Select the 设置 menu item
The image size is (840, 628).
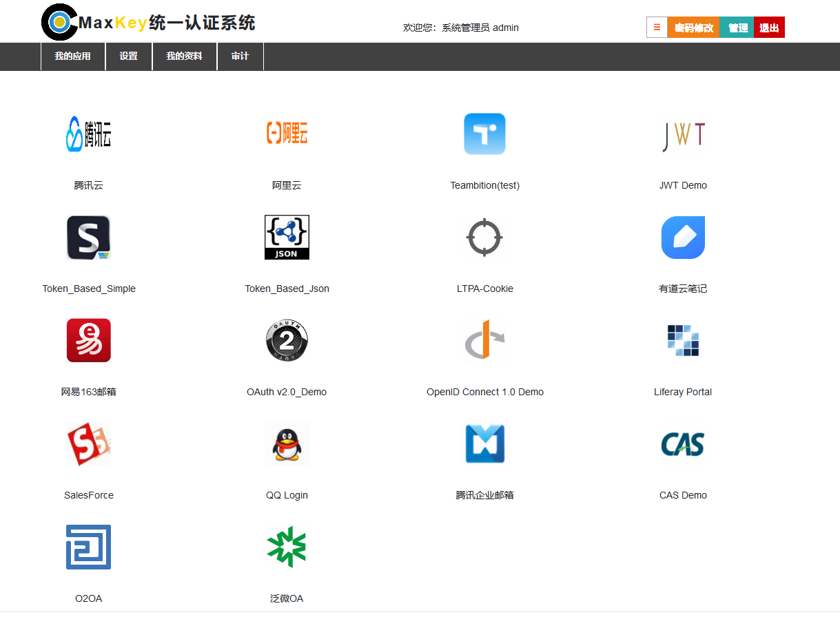(129, 56)
